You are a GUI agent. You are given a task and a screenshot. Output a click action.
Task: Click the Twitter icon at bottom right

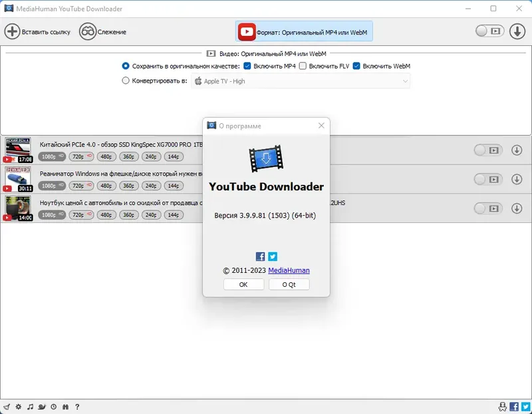[525, 405]
